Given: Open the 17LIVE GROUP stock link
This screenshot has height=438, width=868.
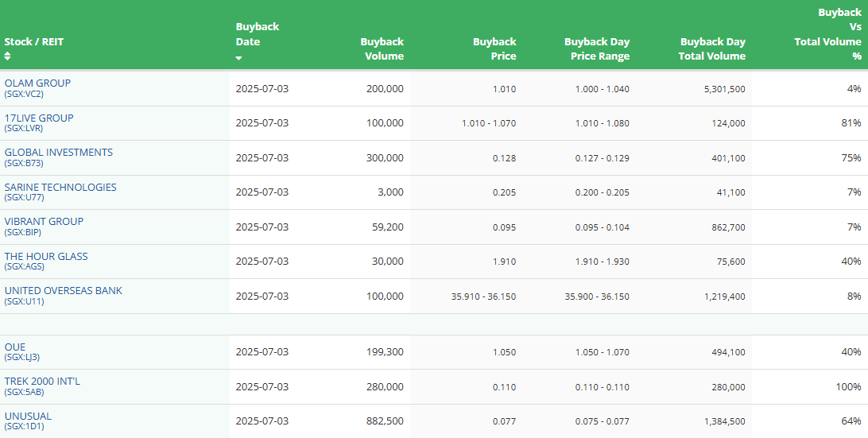Looking at the screenshot, I should (39, 118).
